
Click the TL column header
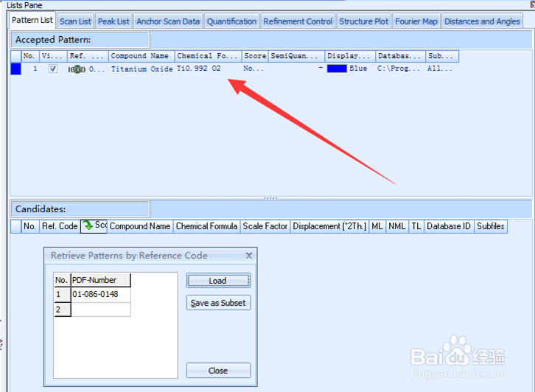416,226
